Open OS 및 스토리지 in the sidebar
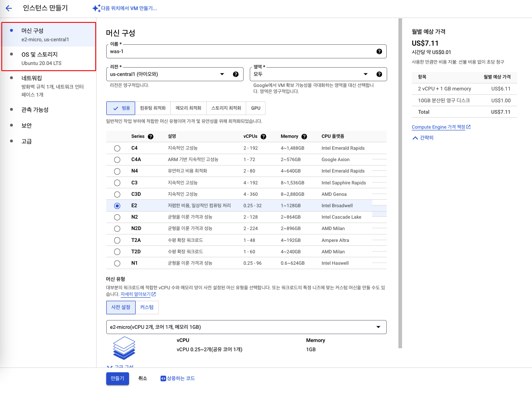Viewport: 532px width, 396px height. pos(48,58)
